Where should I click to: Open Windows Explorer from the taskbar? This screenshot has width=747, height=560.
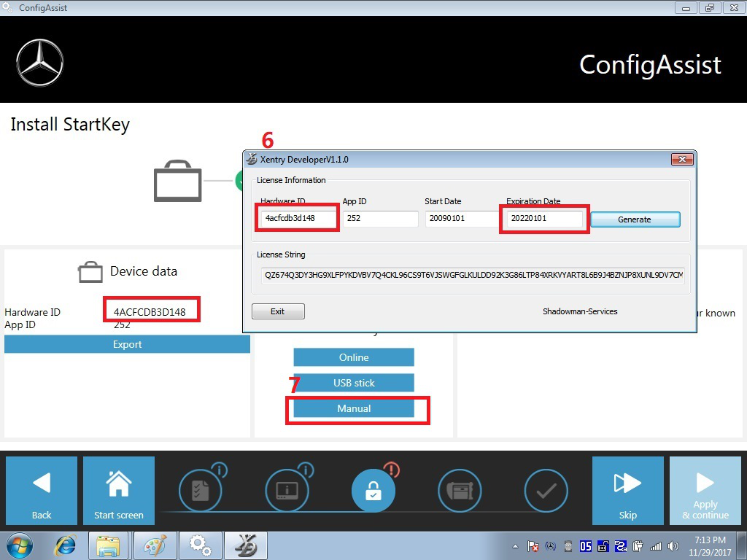point(108,545)
